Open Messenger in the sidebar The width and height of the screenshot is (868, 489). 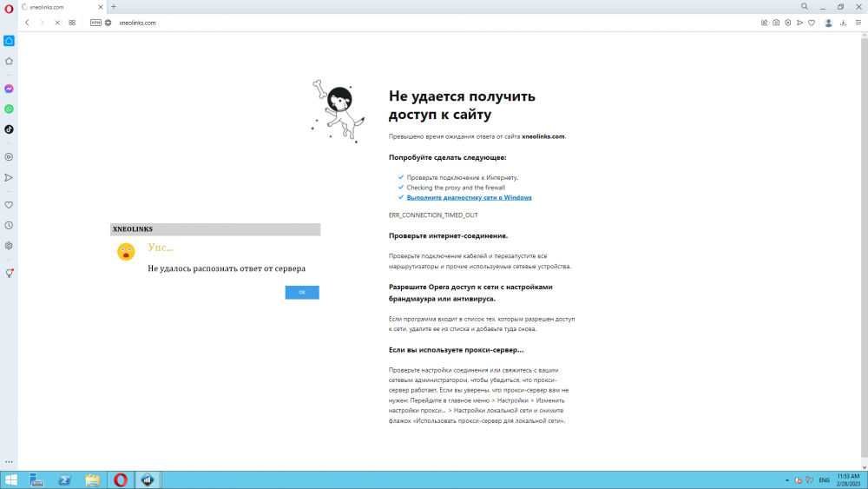point(9,89)
